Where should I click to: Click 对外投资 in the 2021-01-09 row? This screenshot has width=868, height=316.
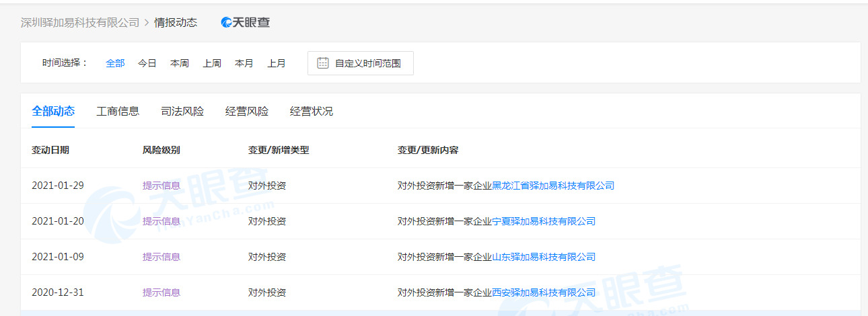pos(267,257)
